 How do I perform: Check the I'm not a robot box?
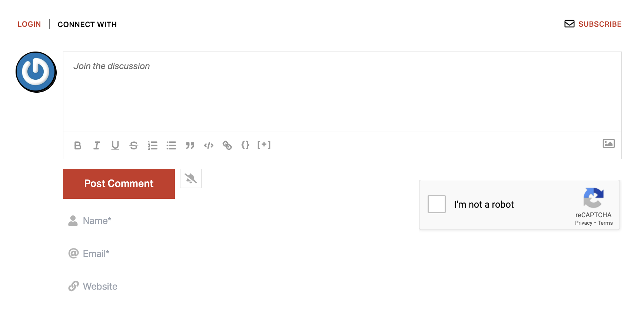[436, 204]
